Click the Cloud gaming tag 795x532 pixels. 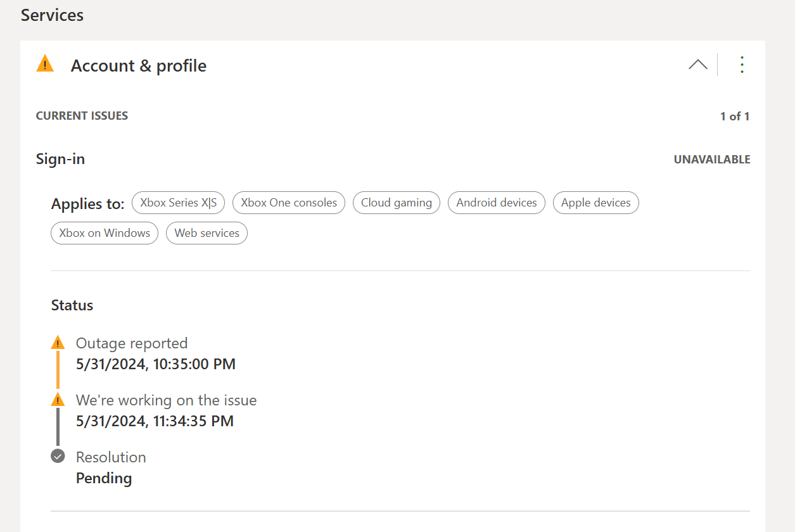tap(396, 203)
